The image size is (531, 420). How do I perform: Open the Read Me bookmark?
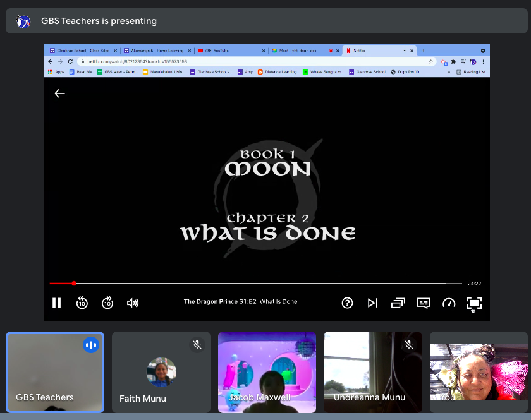pyautogui.click(x=81, y=72)
